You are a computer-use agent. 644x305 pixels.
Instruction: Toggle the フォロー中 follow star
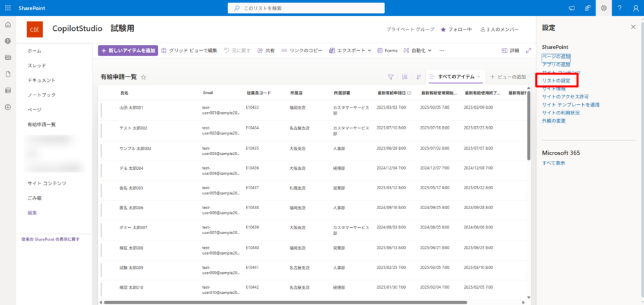456,30
